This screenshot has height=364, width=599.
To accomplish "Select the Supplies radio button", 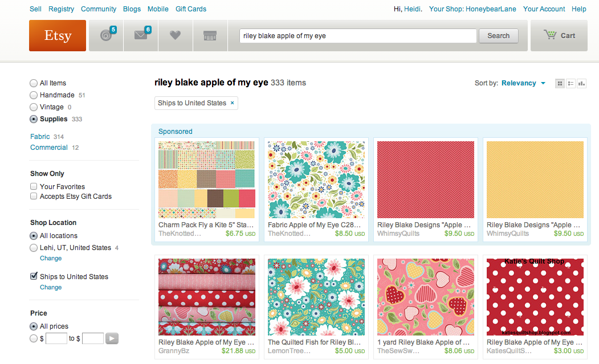I will coord(34,119).
